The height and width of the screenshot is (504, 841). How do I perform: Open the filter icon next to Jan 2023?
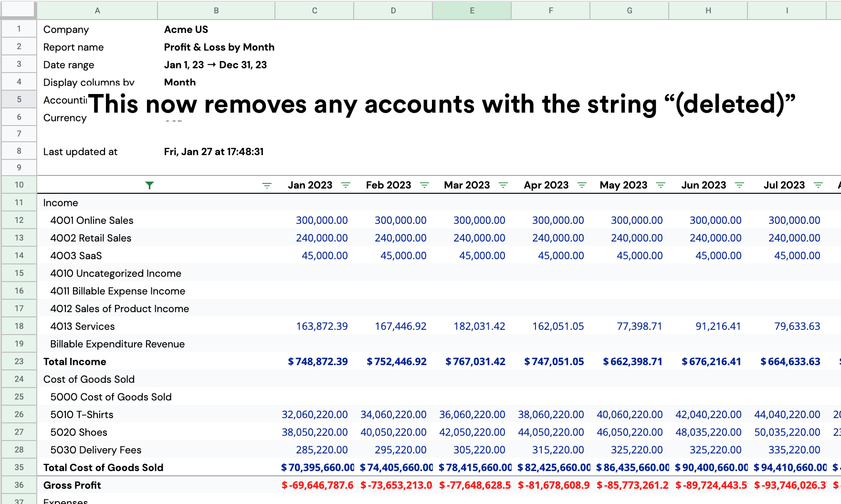(346, 185)
